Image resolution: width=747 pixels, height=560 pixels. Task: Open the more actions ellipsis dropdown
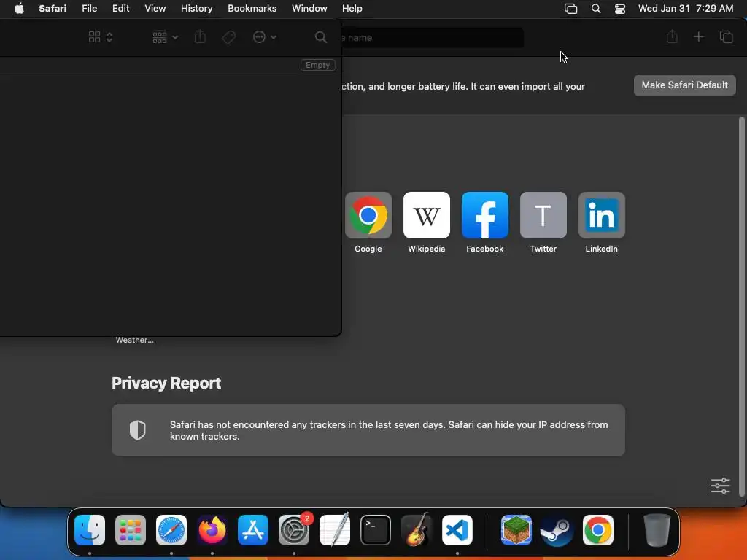pos(264,37)
